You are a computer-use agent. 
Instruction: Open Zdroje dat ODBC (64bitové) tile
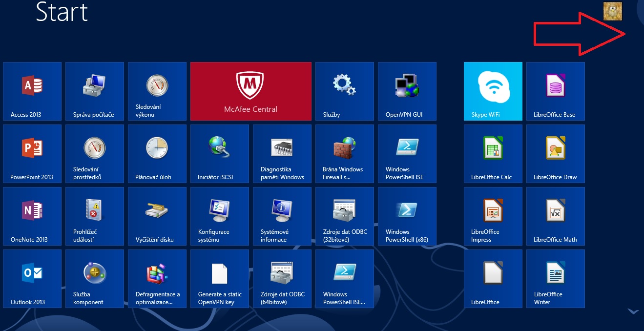click(282, 279)
